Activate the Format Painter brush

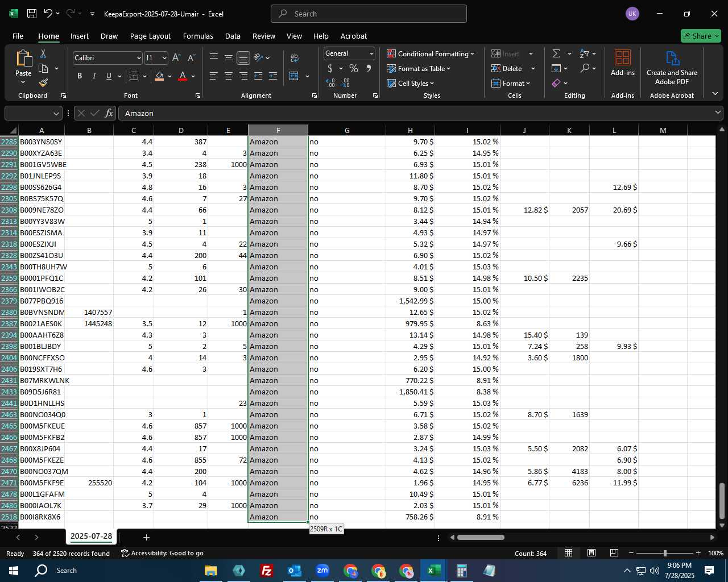click(43, 82)
